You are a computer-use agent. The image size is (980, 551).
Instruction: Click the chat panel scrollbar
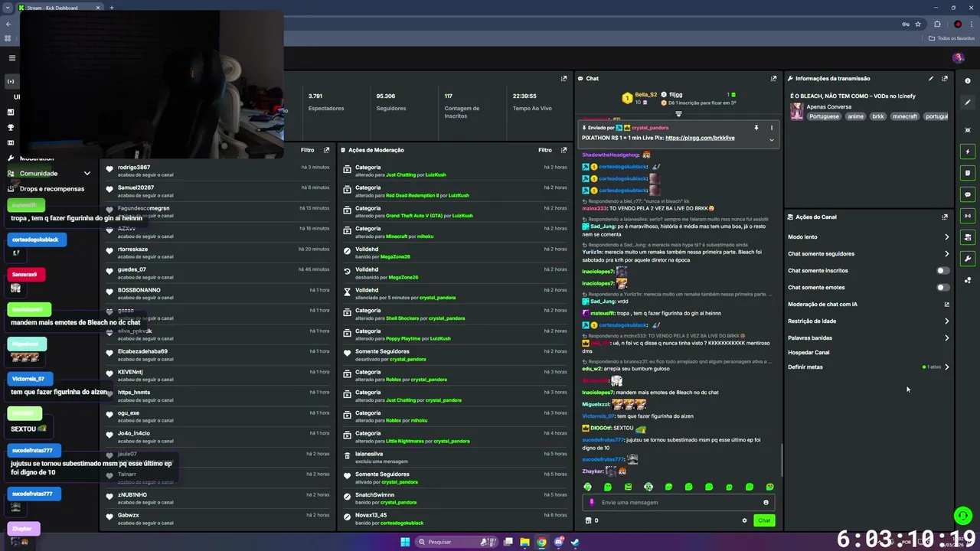coord(781,459)
